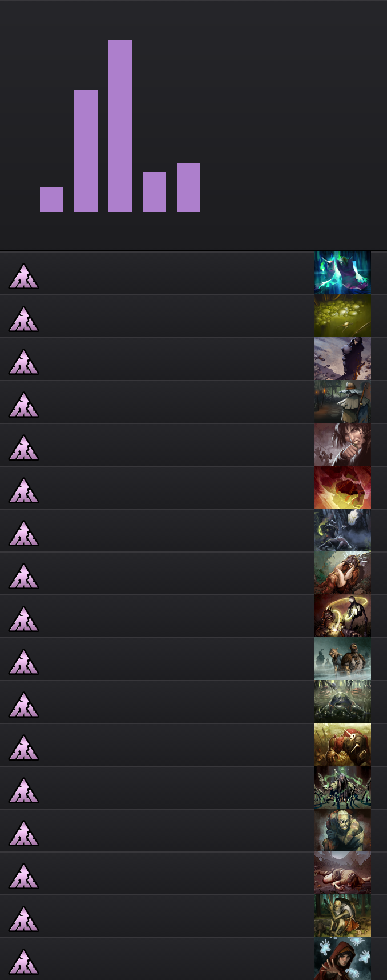Click the Shadow faction icon beside red fist artwork
This screenshot has width=387, height=980.
click(23, 490)
